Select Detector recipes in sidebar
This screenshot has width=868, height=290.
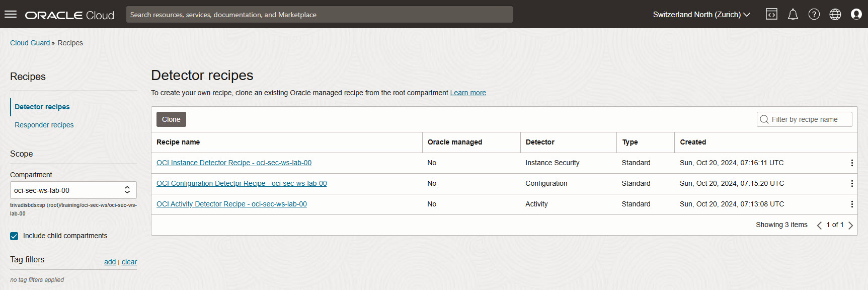[42, 107]
